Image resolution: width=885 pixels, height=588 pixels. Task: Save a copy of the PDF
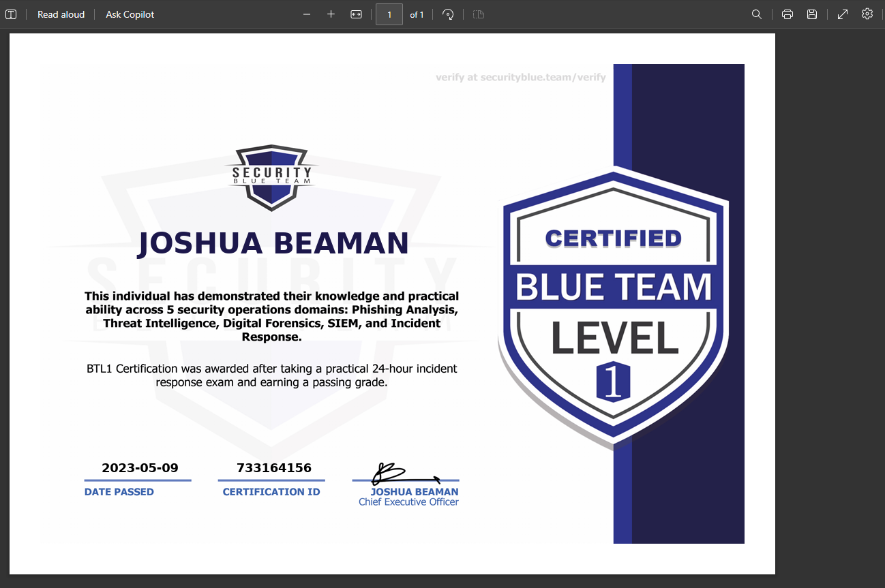click(x=812, y=14)
